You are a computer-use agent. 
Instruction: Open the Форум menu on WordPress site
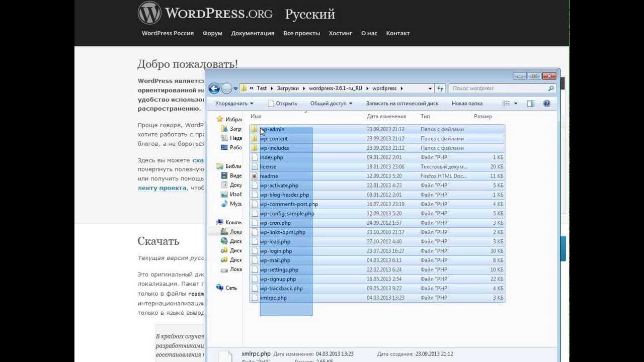(x=212, y=33)
